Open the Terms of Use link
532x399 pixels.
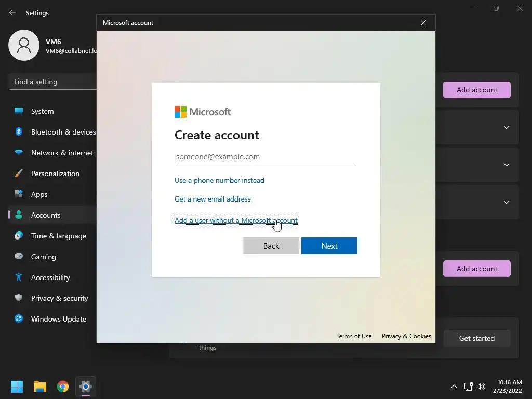354,336
